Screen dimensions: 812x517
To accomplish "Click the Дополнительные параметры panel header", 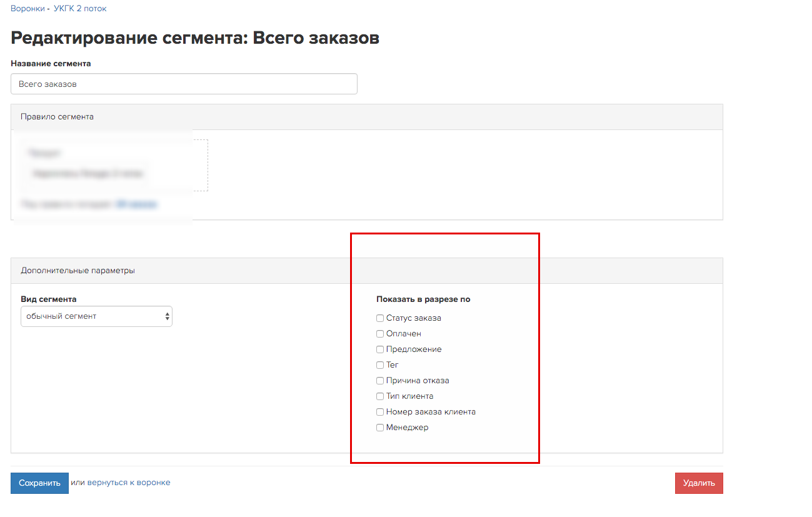I will [x=367, y=271].
